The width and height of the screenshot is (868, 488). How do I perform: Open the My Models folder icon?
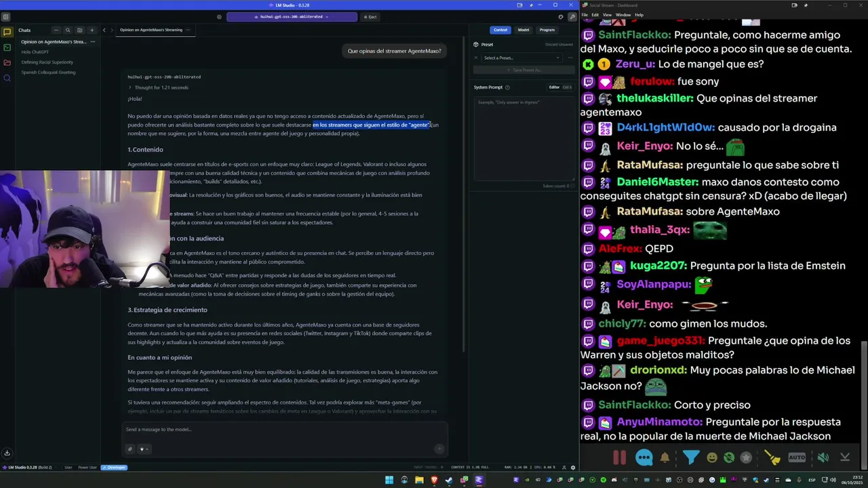pyautogui.click(x=7, y=62)
